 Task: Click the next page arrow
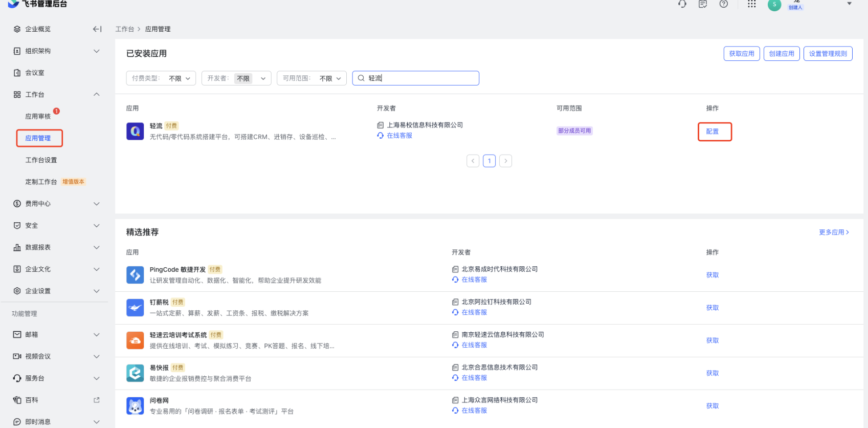(x=506, y=161)
